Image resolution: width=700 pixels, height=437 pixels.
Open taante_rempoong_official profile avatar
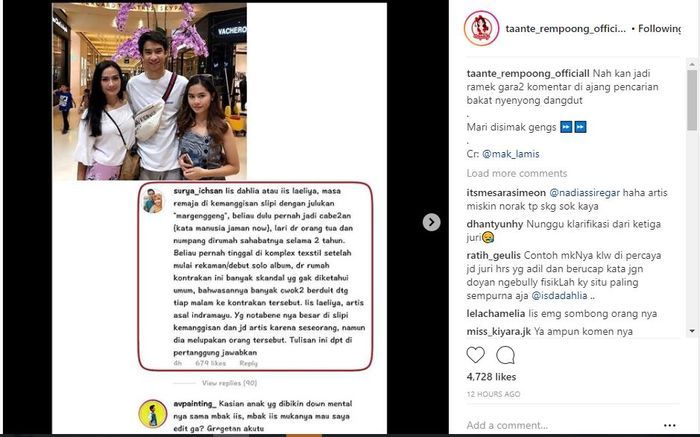[x=481, y=28]
